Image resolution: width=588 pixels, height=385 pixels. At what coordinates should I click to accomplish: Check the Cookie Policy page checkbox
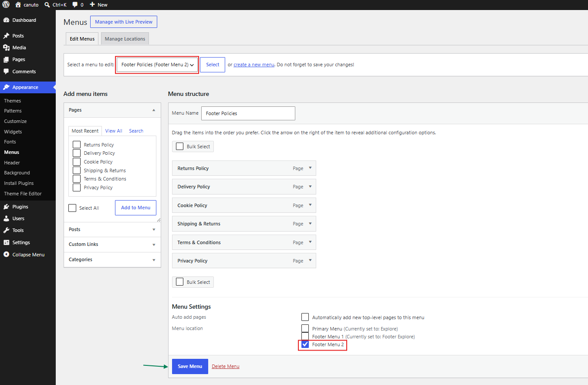coord(77,162)
